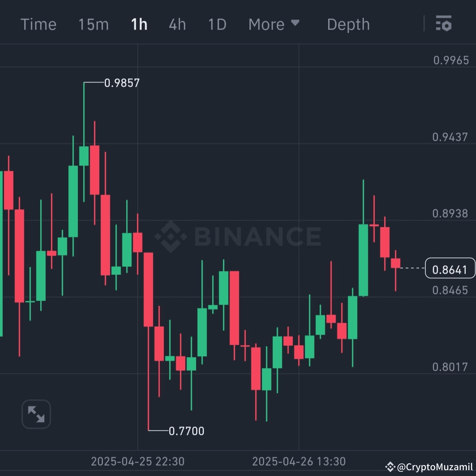Click the indicator list gear icon
The width and height of the screenshot is (476, 476).
pyautogui.click(x=444, y=24)
